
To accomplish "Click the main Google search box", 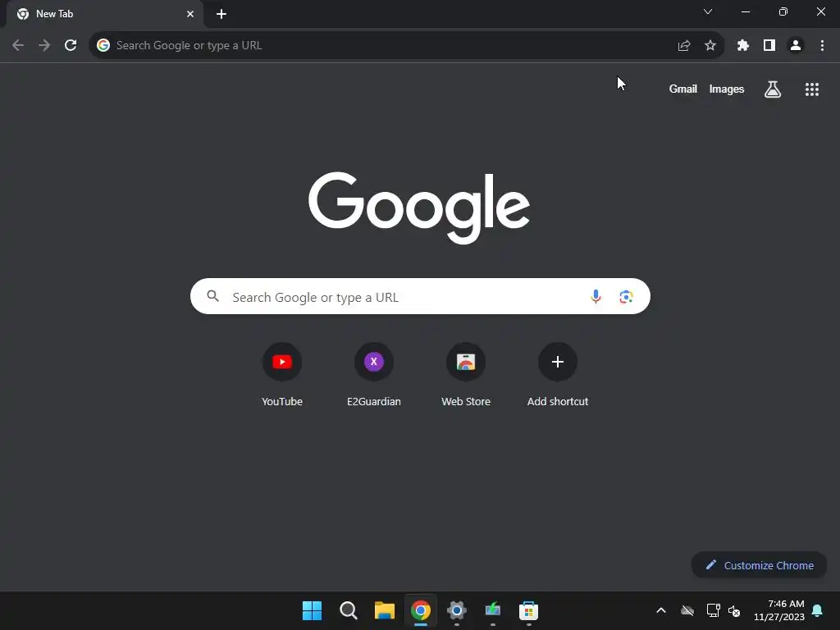I will 420,296.
